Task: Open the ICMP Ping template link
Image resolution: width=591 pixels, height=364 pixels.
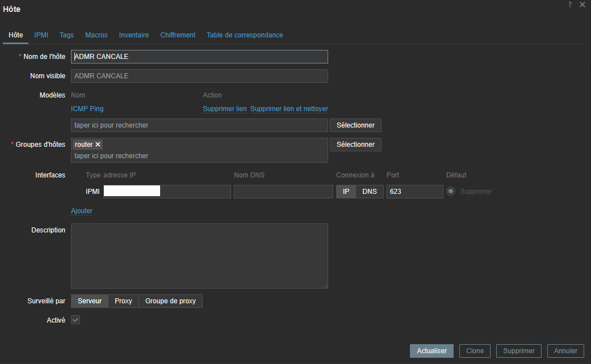Action: (x=87, y=109)
